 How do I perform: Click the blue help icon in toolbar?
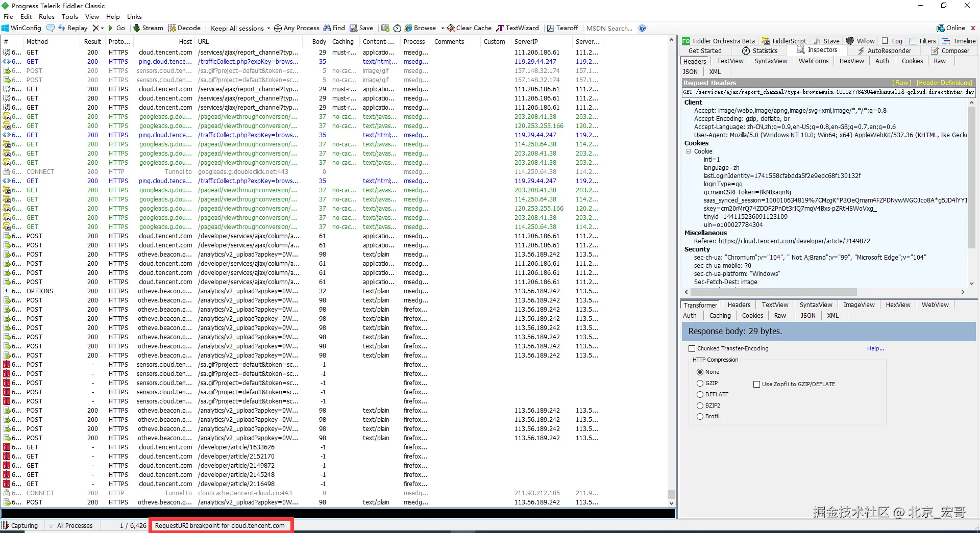click(x=642, y=28)
